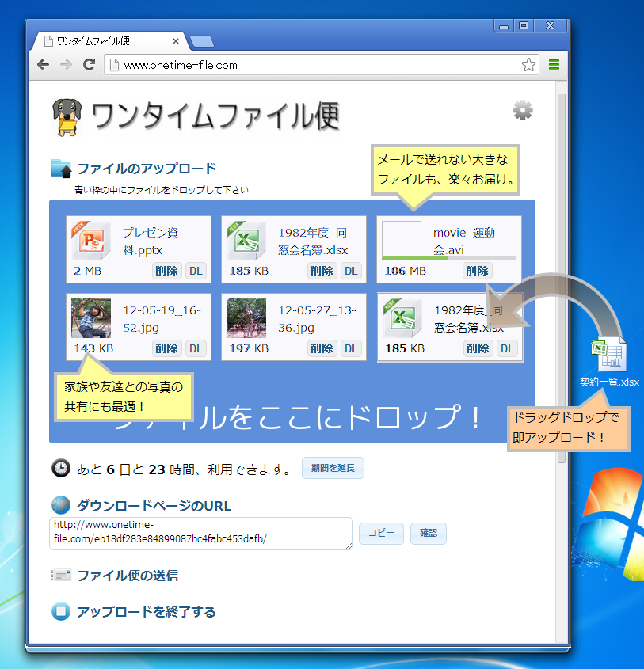Click ワンタイムファイル便 page title
Viewport: 644px width, 669px height.
(215, 116)
